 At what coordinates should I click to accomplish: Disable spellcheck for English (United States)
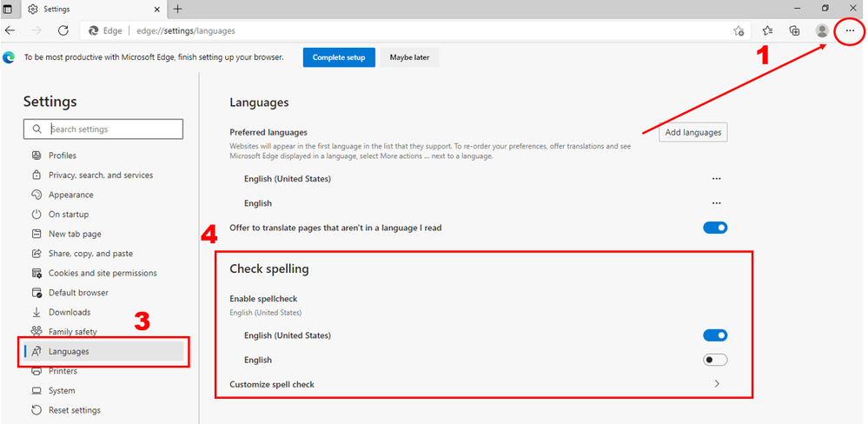tap(715, 335)
